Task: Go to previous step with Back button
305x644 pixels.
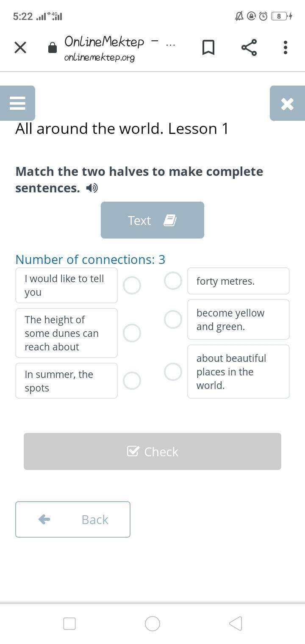Action: (x=73, y=519)
